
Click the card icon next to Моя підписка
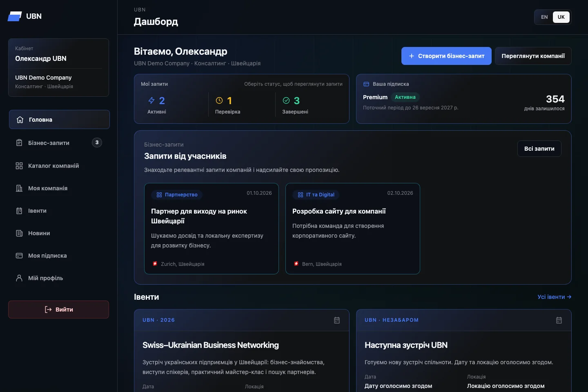pyautogui.click(x=19, y=256)
